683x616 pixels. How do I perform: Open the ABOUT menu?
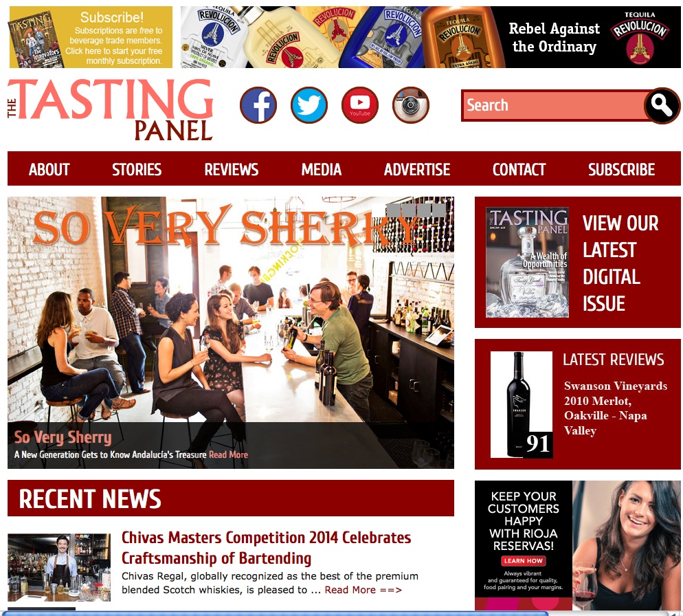point(49,169)
